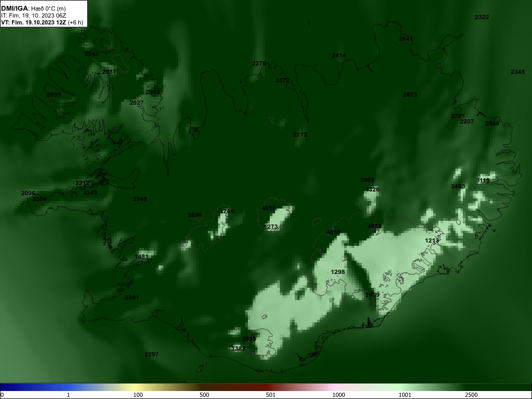Click the value 2345 offshore east
Viewport: 532px width, 399px height.
[x=518, y=72]
